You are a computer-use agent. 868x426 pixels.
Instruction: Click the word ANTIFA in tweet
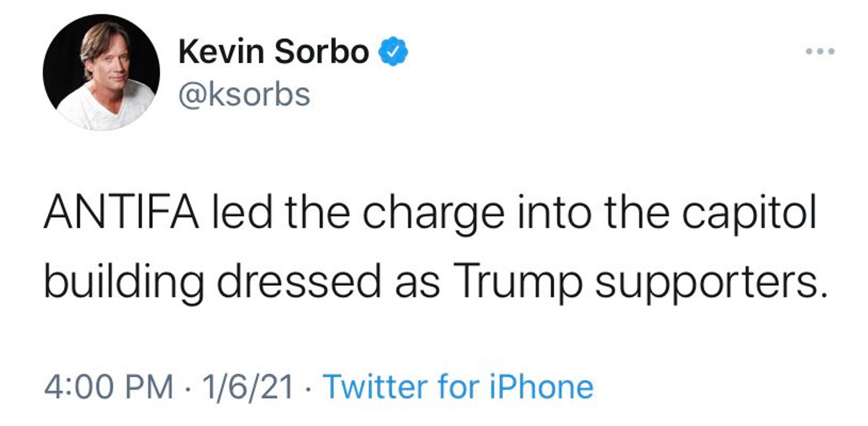point(122,213)
